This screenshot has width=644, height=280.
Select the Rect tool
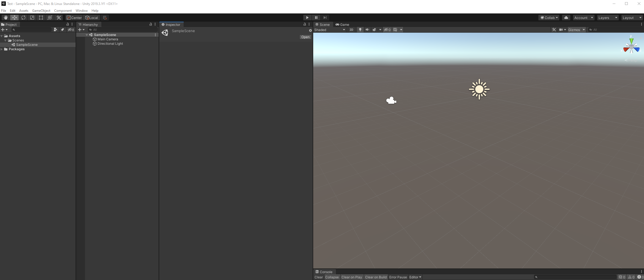pyautogui.click(x=41, y=18)
